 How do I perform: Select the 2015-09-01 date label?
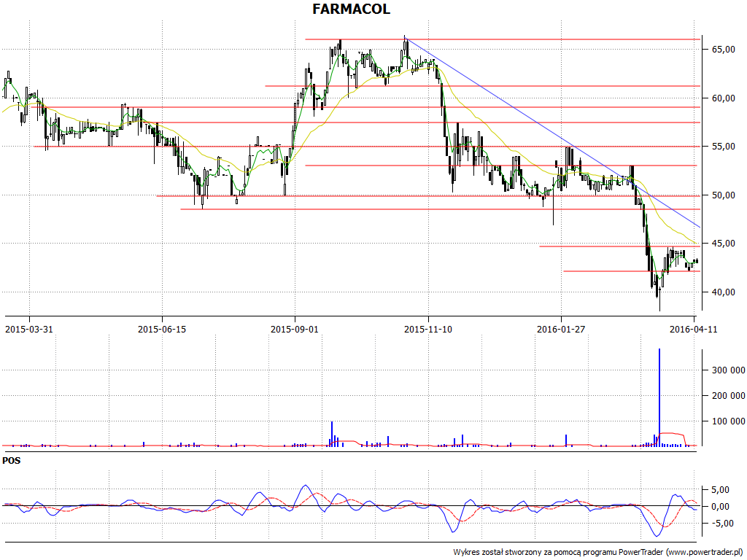[295, 330]
